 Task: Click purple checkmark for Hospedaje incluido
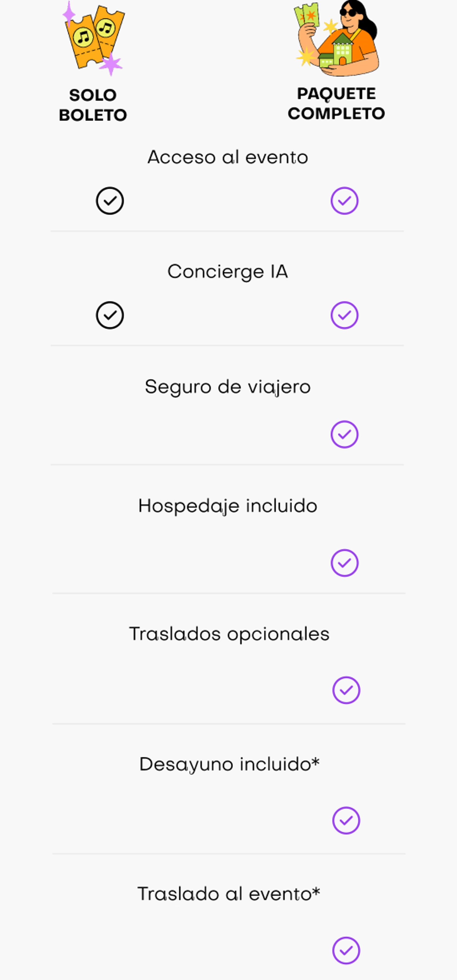[x=345, y=563]
